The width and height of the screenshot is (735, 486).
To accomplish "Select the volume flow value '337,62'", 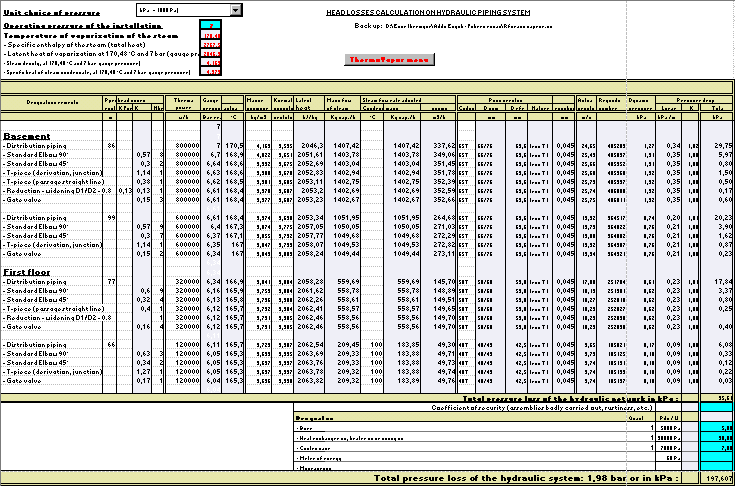I will 443,146.
